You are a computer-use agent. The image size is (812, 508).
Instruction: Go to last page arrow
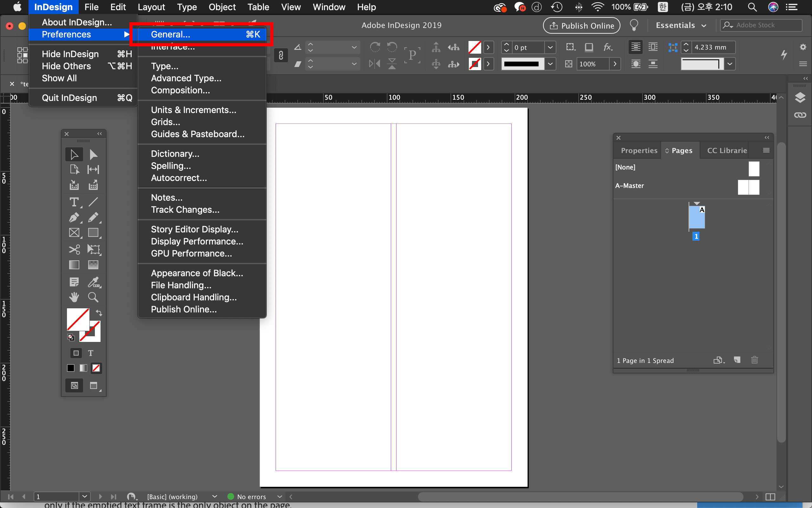(114, 496)
